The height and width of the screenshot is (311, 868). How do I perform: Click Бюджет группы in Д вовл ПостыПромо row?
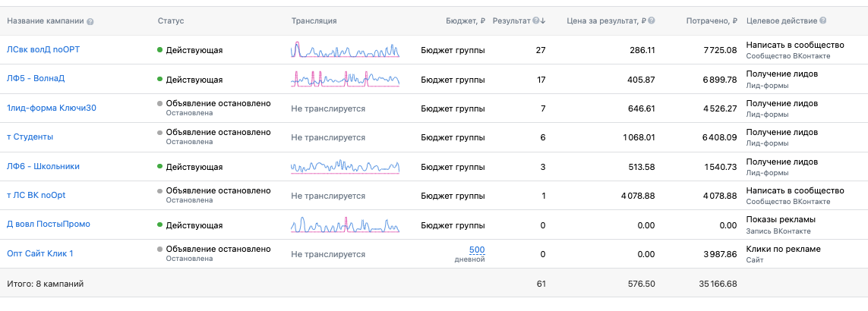point(453,225)
